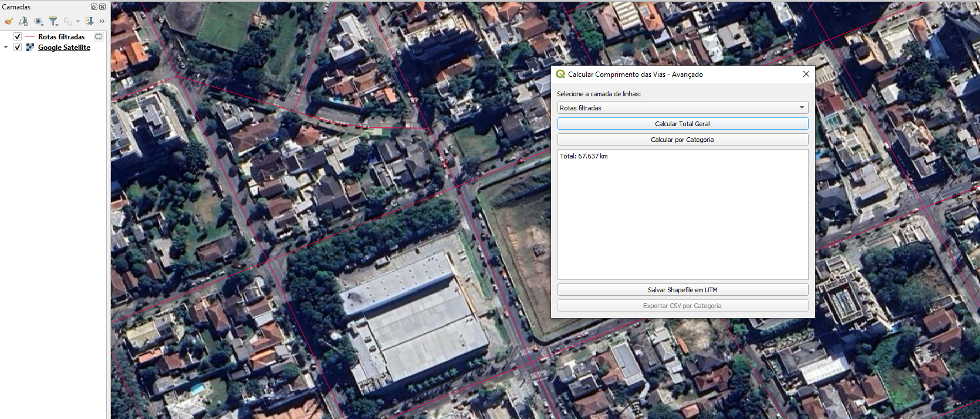The height and width of the screenshot is (419, 980).
Task: Open the line layer combo box showing Rotas filtradas
Action: (x=682, y=107)
